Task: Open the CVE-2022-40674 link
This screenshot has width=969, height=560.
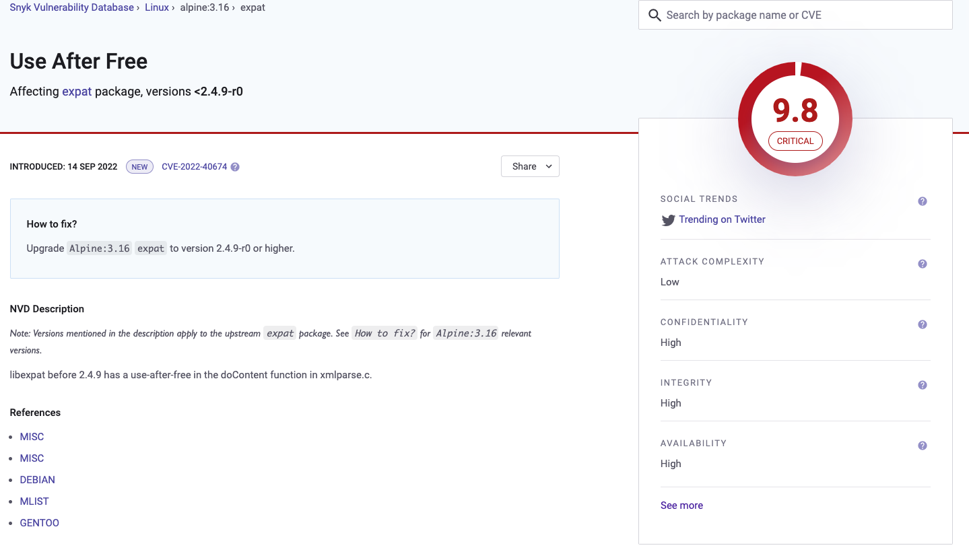Action: pyautogui.click(x=195, y=166)
